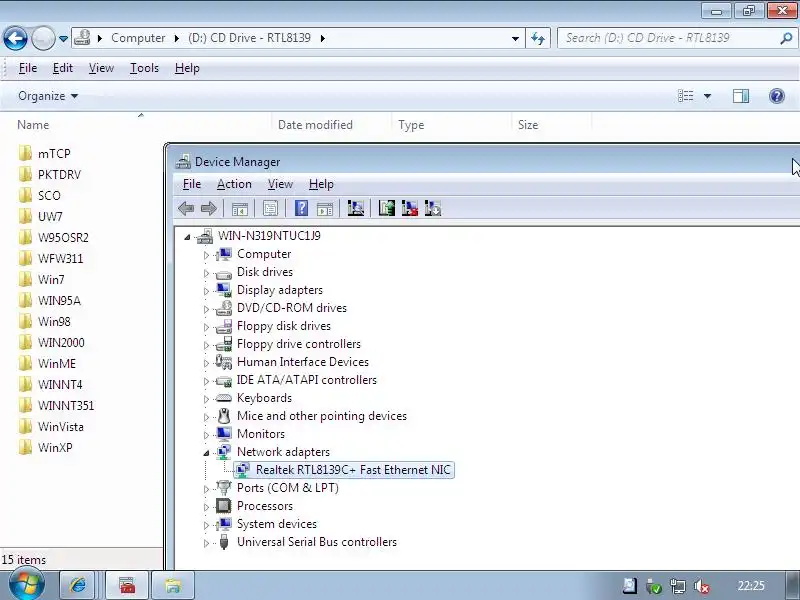Click the network tray icon
This screenshot has width=800, height=600.
pos(678,586)
